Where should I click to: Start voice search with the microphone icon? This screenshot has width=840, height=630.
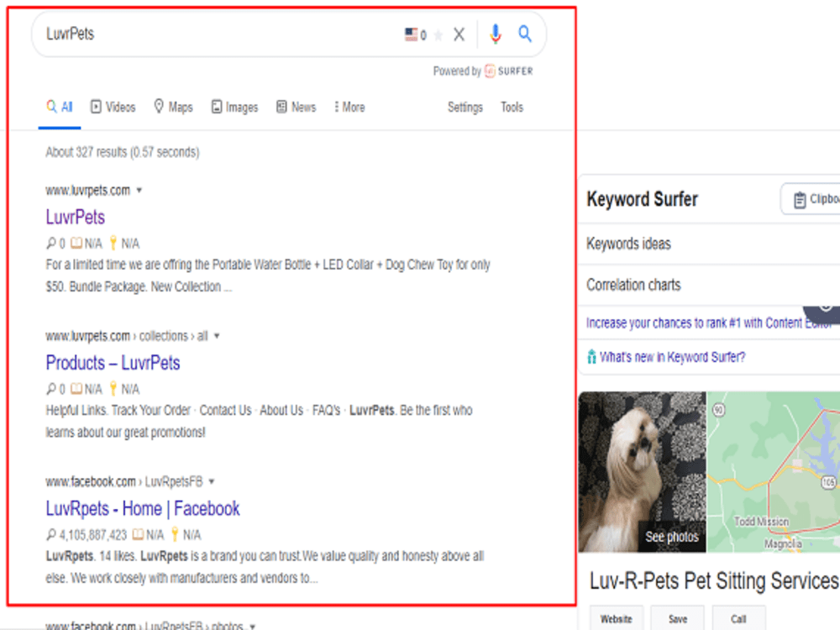(x=496, y=34)
